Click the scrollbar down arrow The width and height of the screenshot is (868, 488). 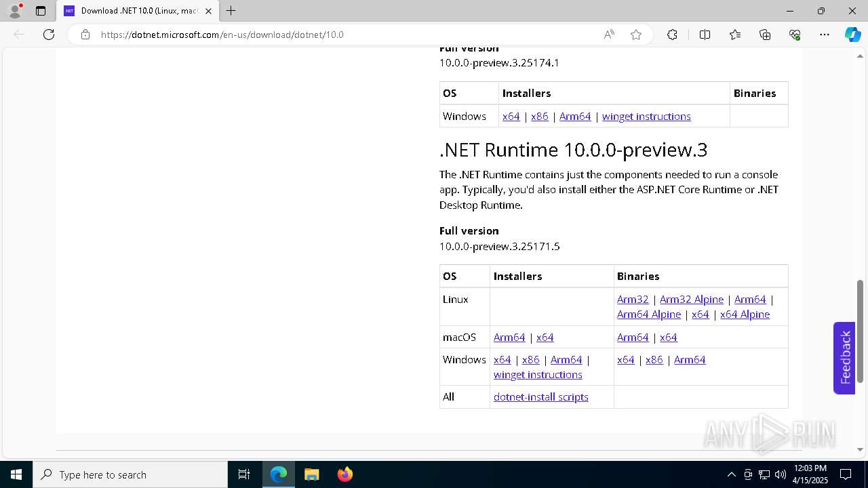pyautogui.click(x=861, y=449)
